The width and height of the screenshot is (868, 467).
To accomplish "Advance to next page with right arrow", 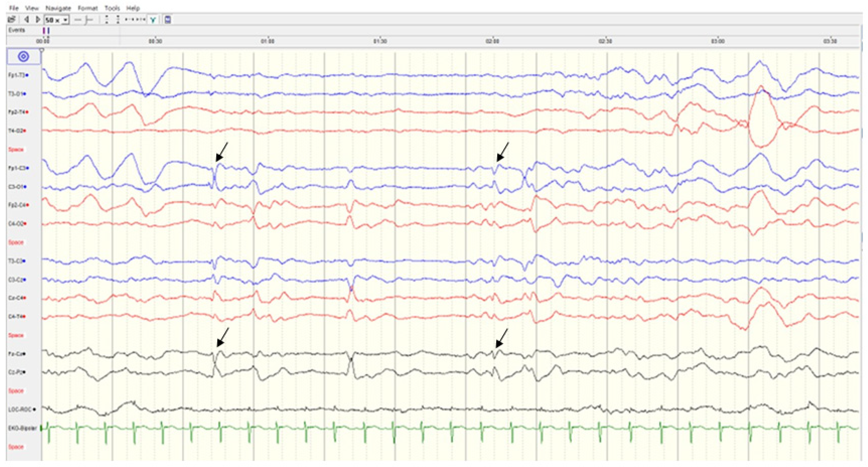I will pos(38,20).
